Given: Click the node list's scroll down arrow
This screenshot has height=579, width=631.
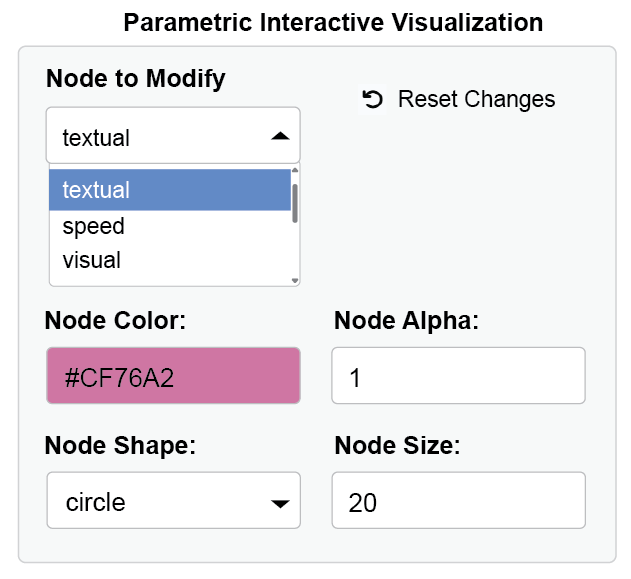Looking at the screenshot, I should (295, 281).
